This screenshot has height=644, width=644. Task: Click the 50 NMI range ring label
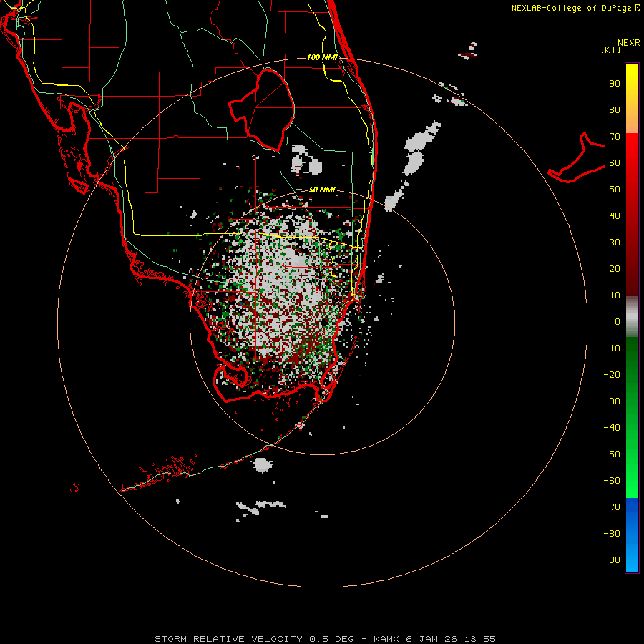point(322,190)
